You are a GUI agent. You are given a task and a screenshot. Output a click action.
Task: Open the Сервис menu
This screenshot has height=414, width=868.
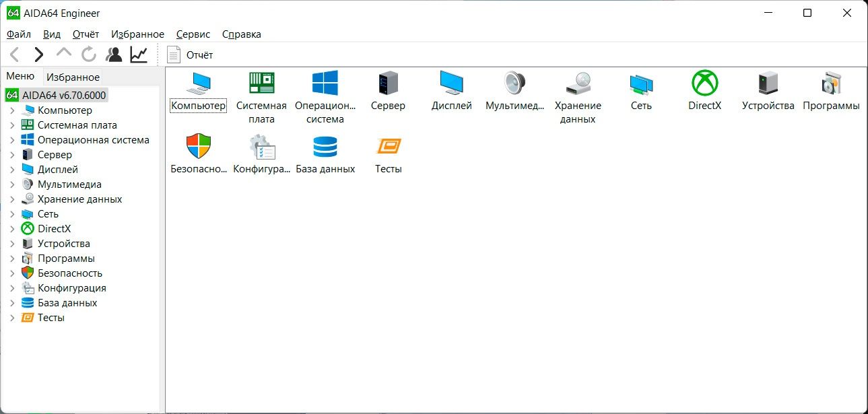[x=193, y=34]
